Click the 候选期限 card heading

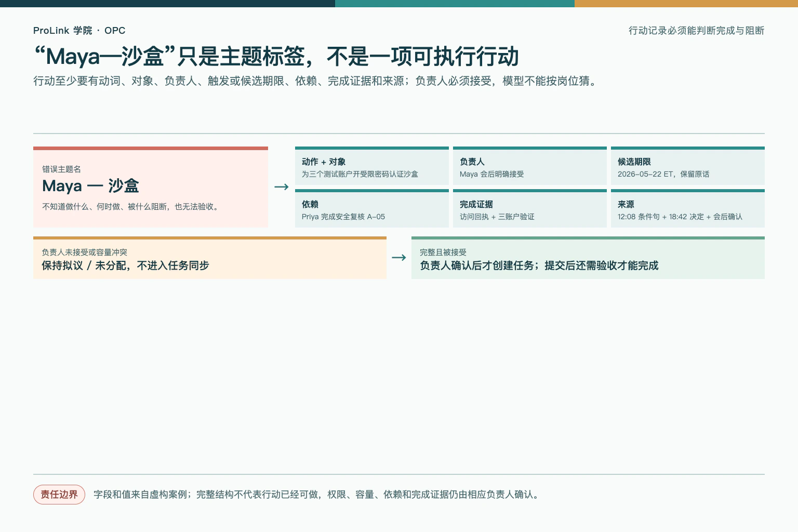coord(634,162)
